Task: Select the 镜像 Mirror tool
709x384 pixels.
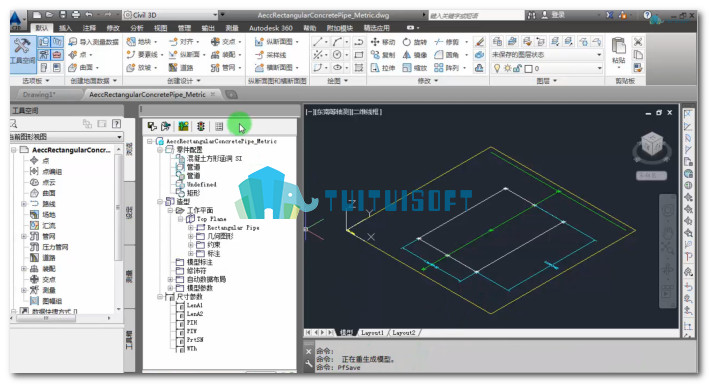Action: click(415, 55)
